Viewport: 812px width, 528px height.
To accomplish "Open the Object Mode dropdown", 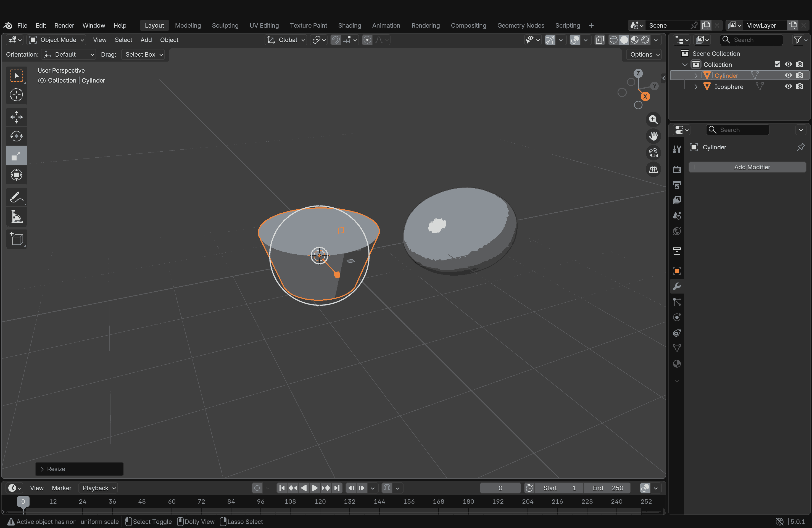I will point(57,40).
